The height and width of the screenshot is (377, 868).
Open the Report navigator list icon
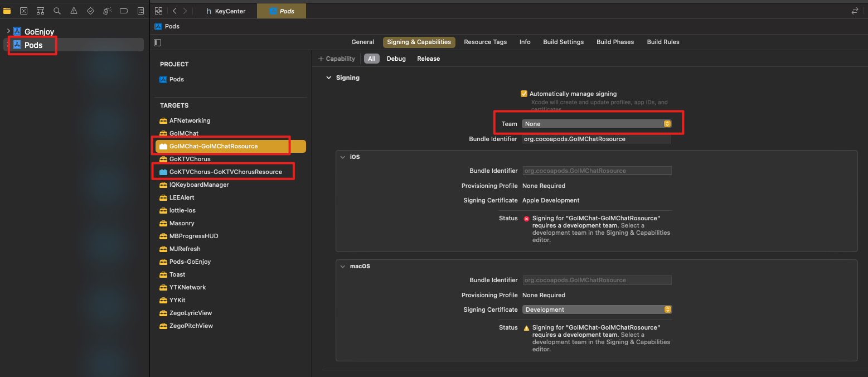point(140,11)
